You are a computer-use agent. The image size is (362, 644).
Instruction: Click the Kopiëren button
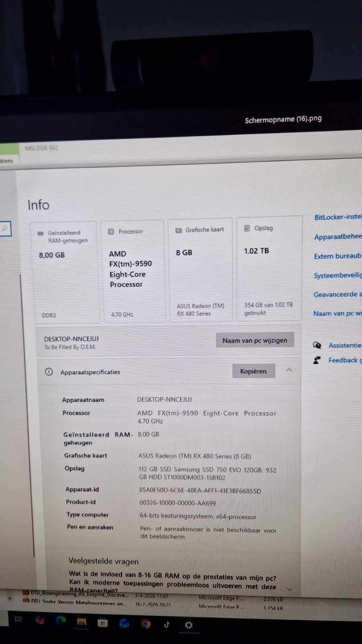click(x=253, y=371)
